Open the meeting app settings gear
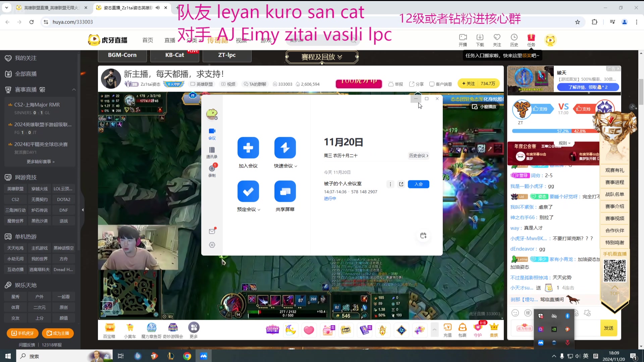Viewport: 644px width, 362px height. click(x=212, y=245)
